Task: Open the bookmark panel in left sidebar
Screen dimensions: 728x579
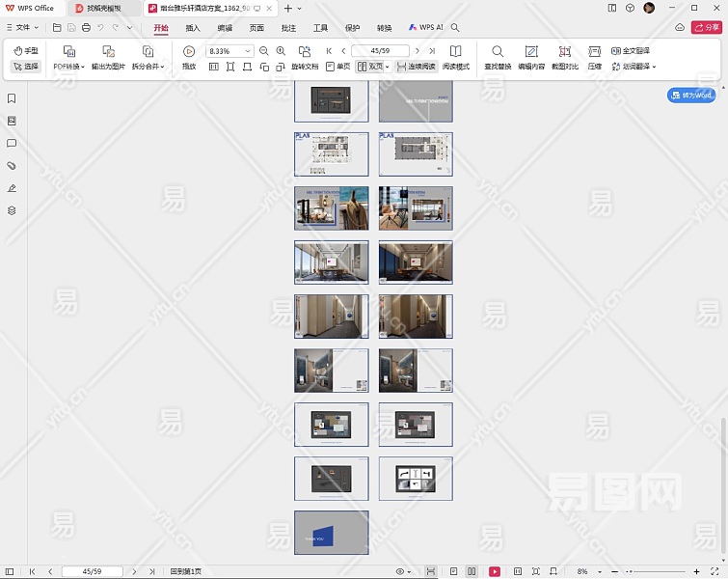Action: click(x=12, y=98)
